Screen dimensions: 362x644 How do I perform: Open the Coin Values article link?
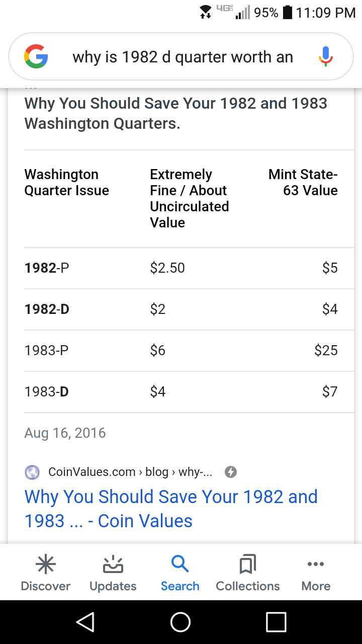pos(171,509)
